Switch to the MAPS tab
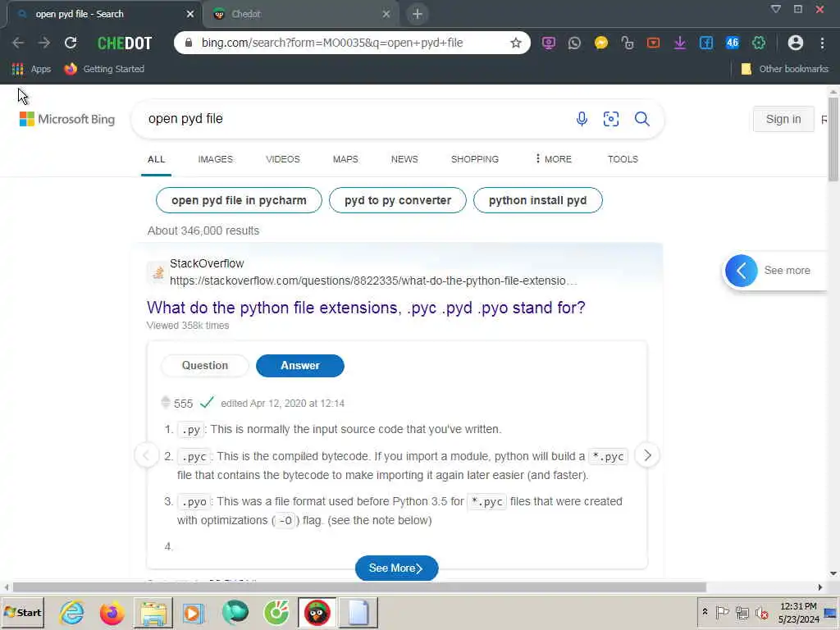The width and height of the screenshot is (840, 630). (x=345, y=159)
